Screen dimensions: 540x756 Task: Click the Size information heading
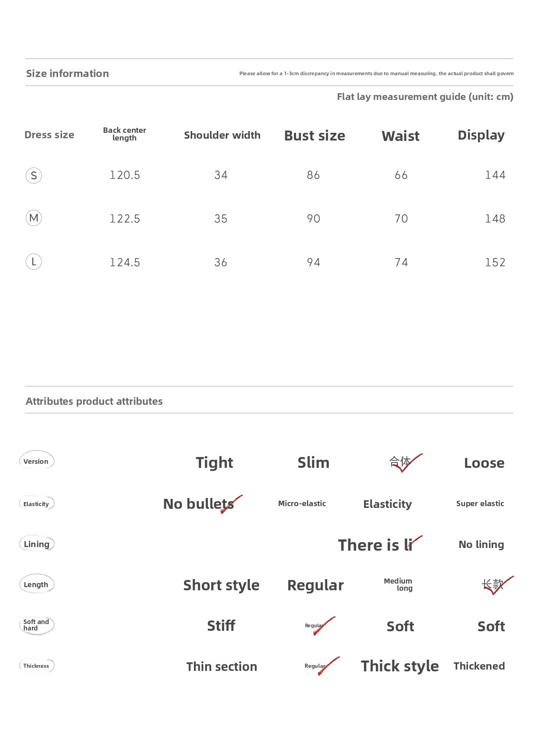click(67, 73)
